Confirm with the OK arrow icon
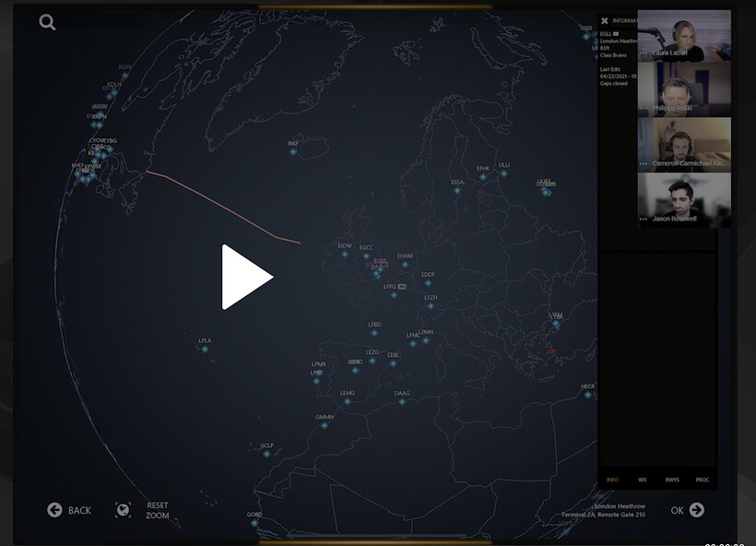 [697, 510]
